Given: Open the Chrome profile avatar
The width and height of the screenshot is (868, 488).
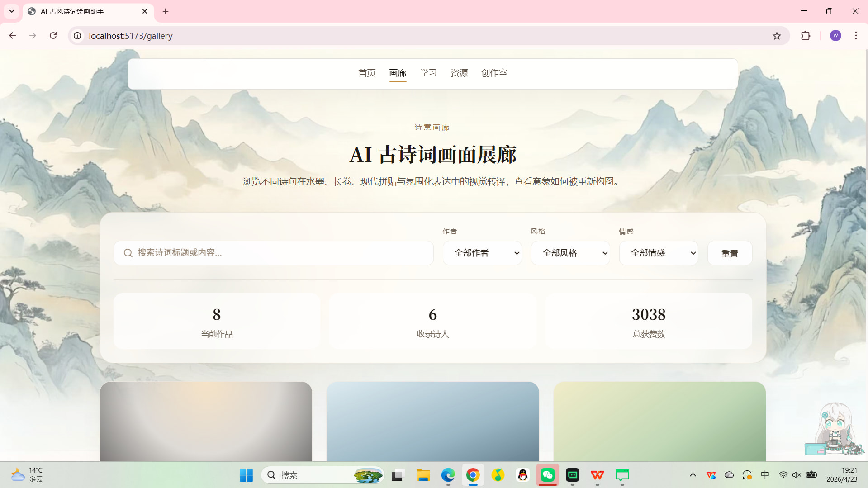Looking at the screenshot, I should [x=835, y=36].
